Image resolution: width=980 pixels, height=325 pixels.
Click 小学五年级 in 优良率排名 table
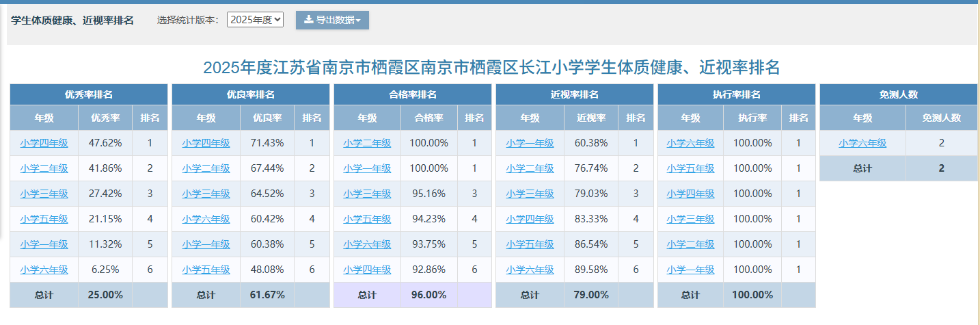pyautogui.click(x=206, y=270)
